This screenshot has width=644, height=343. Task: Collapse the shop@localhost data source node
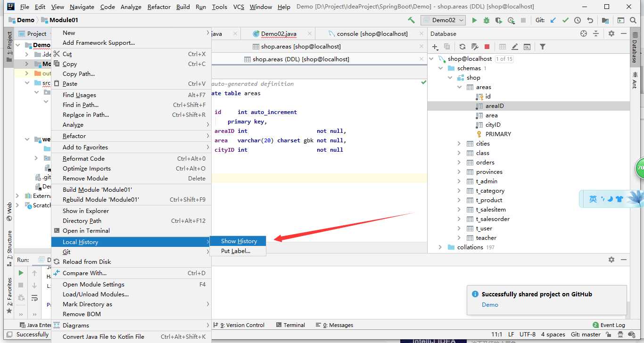pyautogui.click(x=431, y=59)
